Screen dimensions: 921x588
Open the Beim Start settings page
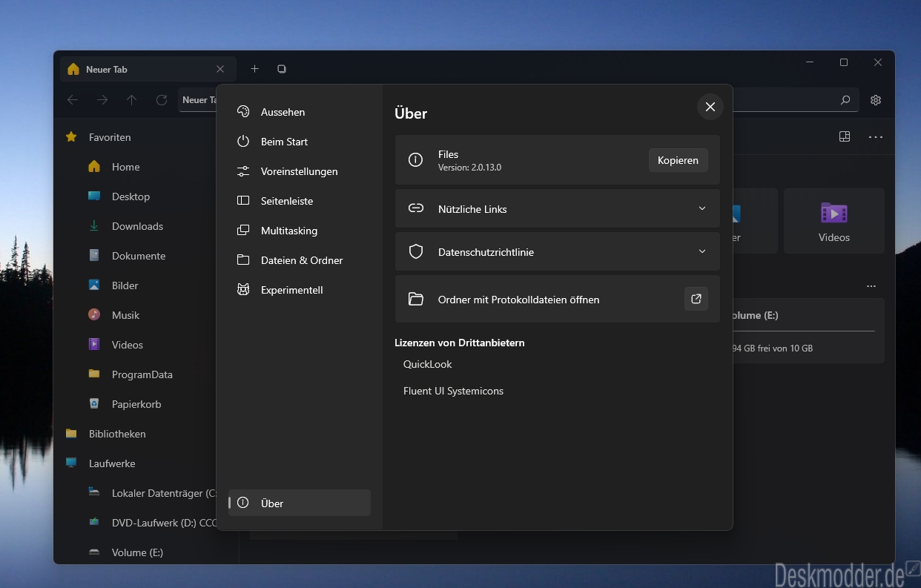pos(300,142)
